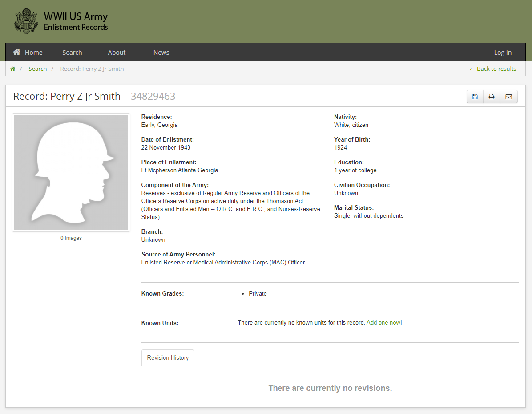Image resolution: width=532 pixels, height=414 pixels.
Task: Select News in the navigation bar
Action: pyautogui.click(x=161, y=53)
